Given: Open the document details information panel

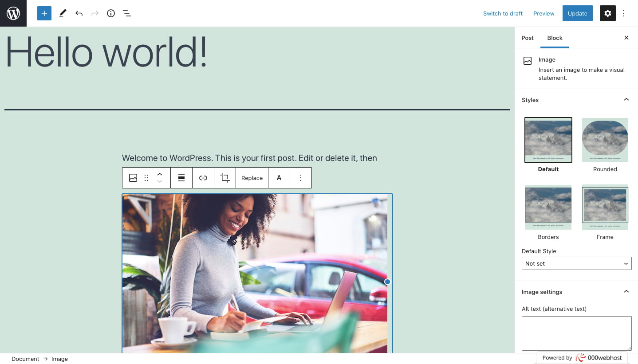Looking at the screenshot, I should 111,13.
